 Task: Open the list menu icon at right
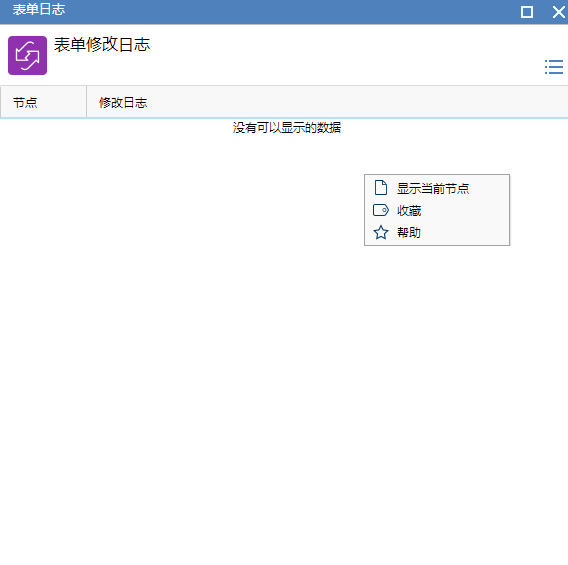click(554, 67)
